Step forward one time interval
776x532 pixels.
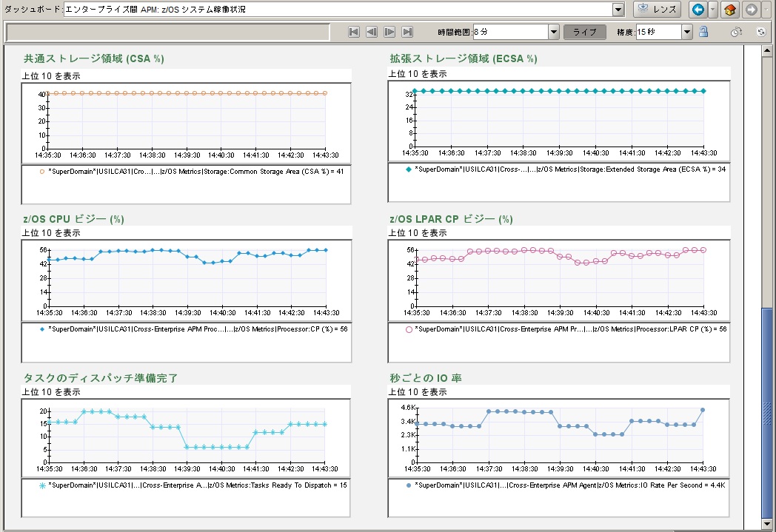(x=389, y=32)
